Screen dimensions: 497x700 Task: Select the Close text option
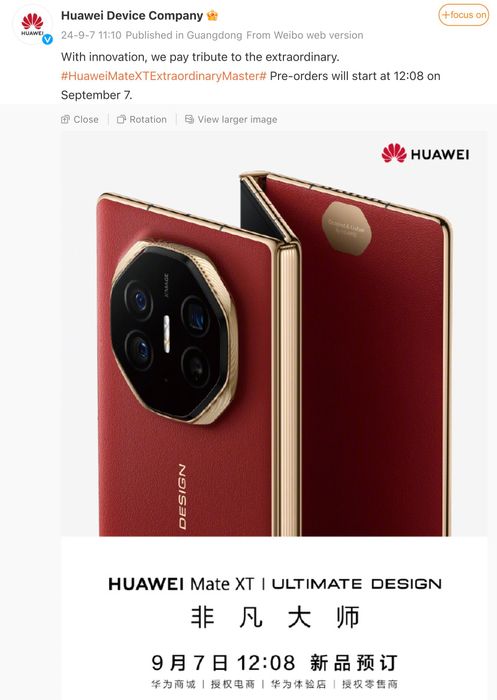coord(86,119)
